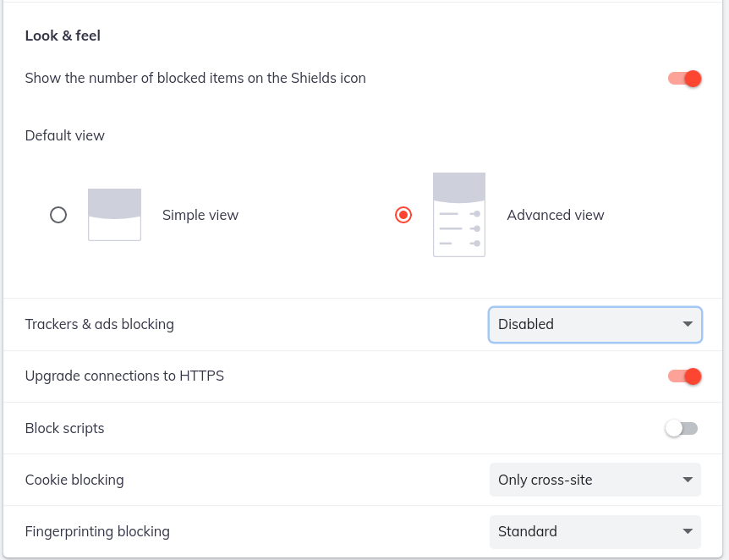
Task: Open the Fingerprinting blocking Standard dropdown
Action: pyautogui.click(x=595, y=531)
